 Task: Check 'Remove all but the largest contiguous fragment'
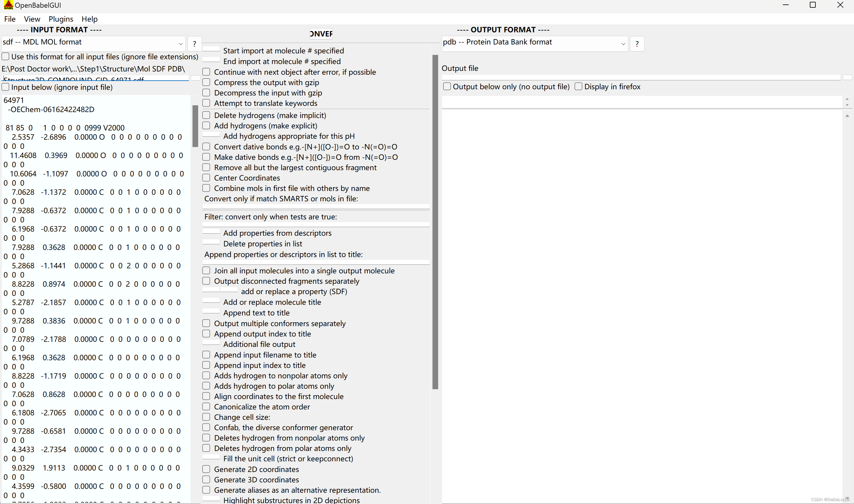[206, 167]
